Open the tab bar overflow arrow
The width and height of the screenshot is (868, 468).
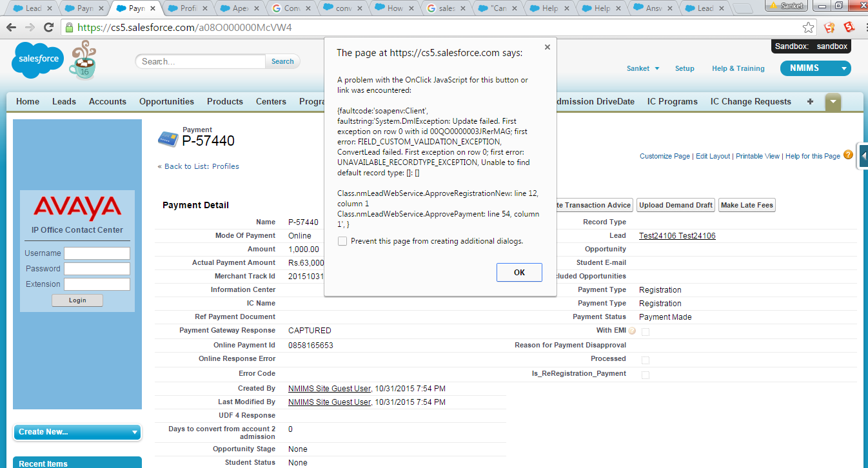pyautogui.click(x=833, y=102)
